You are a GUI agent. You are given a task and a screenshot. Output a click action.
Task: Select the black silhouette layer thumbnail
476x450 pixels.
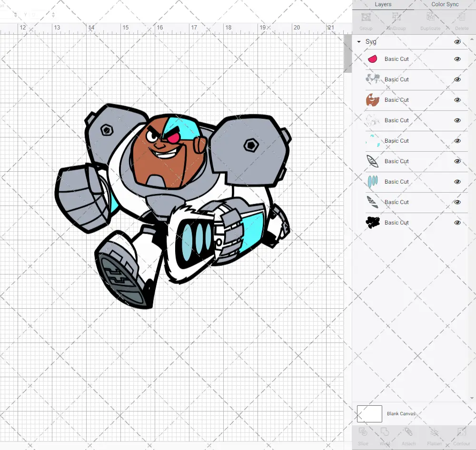[x=373, y=223]
